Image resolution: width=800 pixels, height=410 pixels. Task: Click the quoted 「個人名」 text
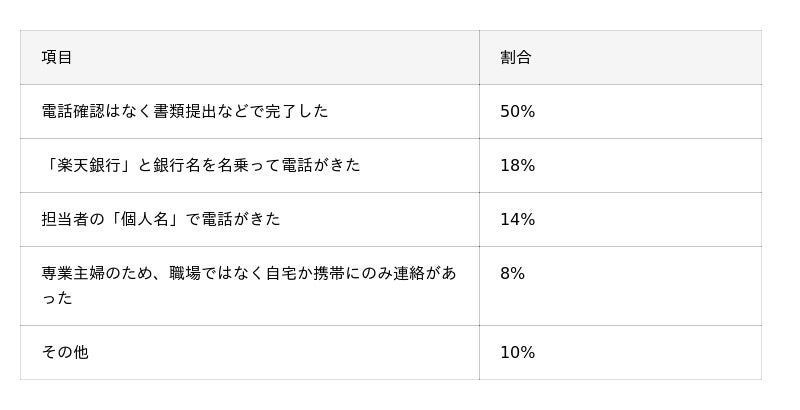(x=144, y=219)
